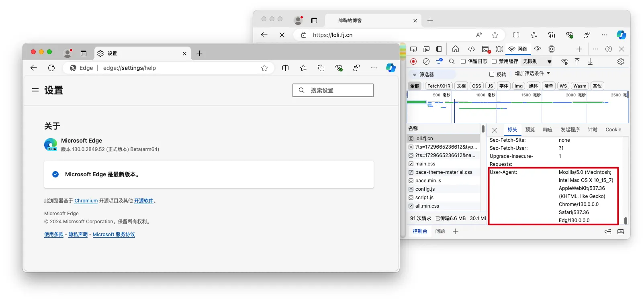
Task: Open the 控制台 drawer tab
Action: [x=420, y=231]
